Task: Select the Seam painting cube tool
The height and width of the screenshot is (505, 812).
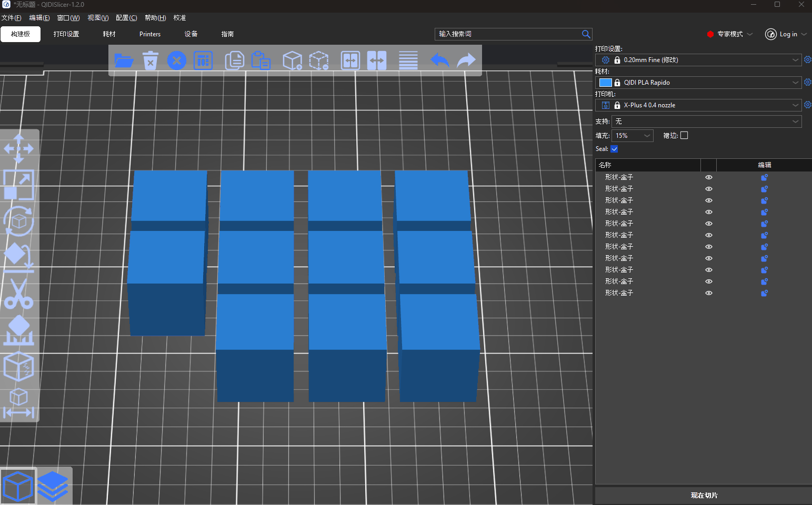Action: pyautogui.click(x=19, y=366)
